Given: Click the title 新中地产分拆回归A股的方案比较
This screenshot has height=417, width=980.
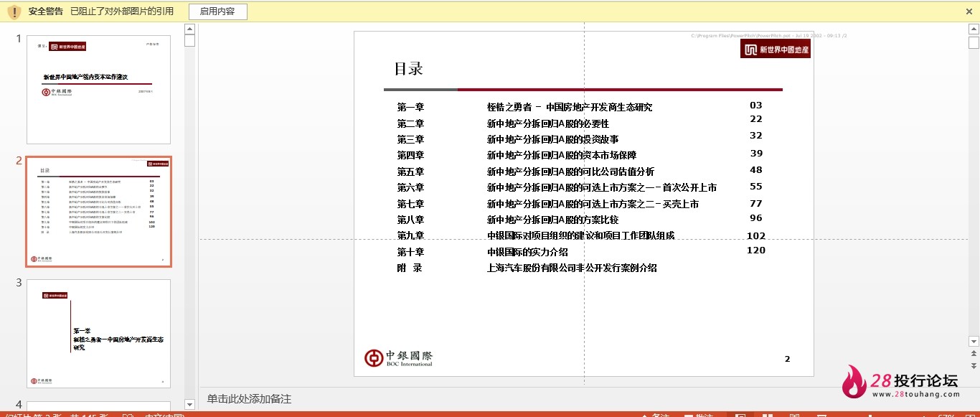Looking at the screenshot, I should pos(553,220).
